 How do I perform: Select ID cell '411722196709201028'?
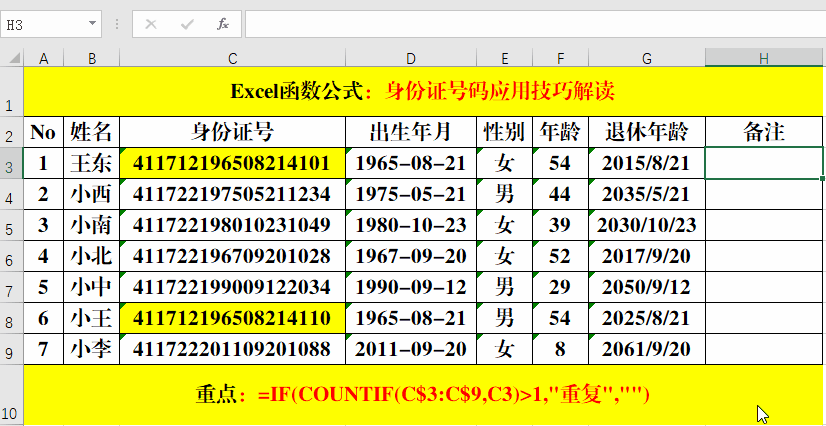[x=233, y=256]
